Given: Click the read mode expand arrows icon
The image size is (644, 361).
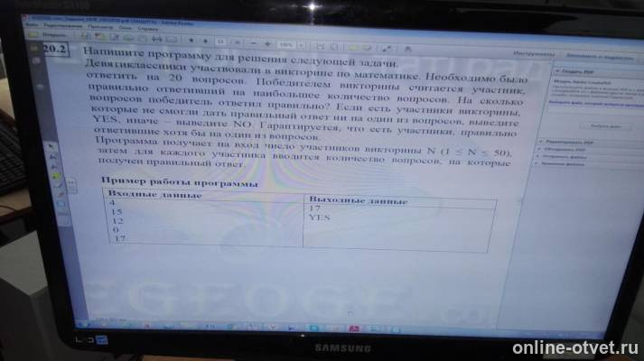Looking at the screenshot, I should click(x=386, y=49).
